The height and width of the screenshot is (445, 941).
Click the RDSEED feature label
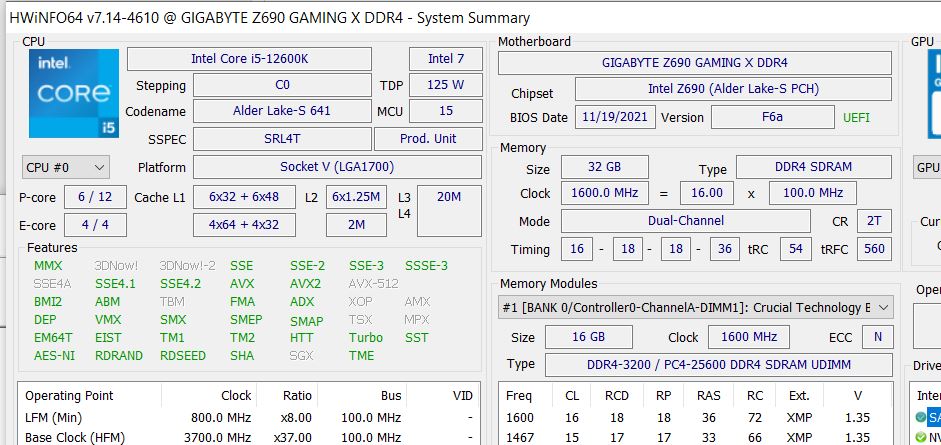[x=182, y=356]
